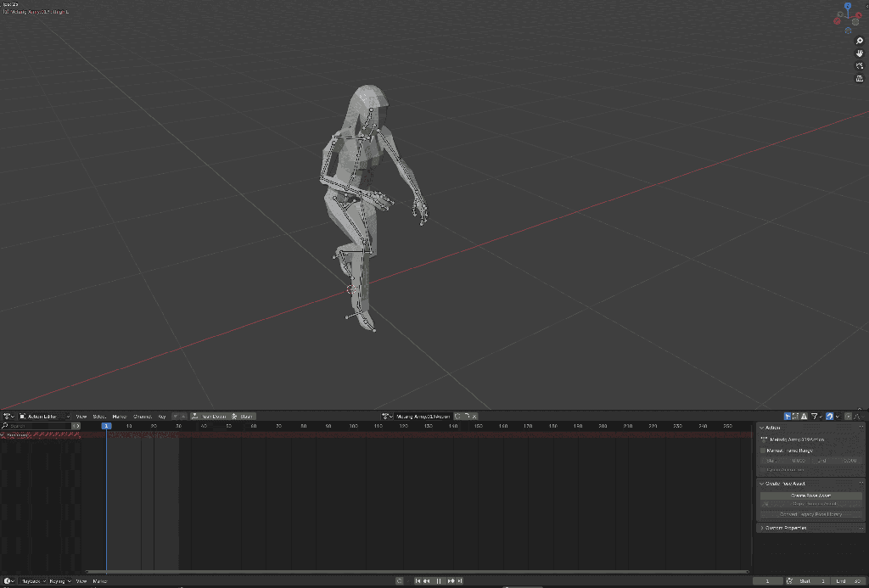Toggle Only Show Selected arrow icon
The width and height of the screenshot is (869, 588).
[x=788, y=417]
